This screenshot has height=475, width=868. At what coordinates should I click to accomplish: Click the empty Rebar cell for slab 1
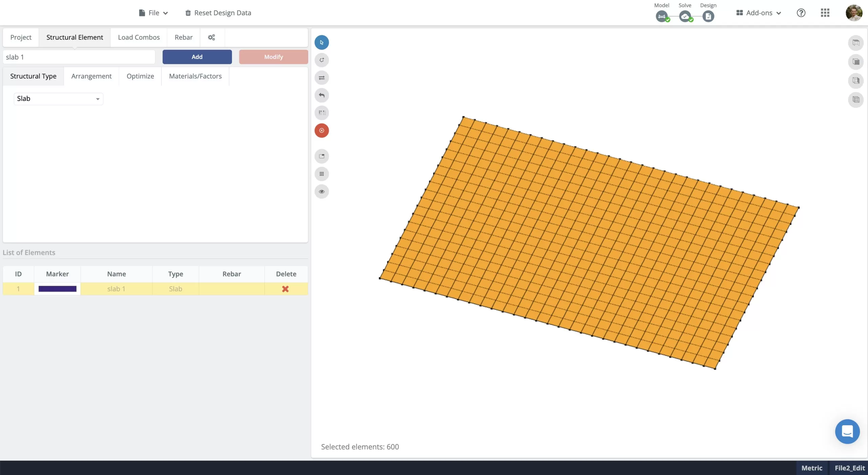pyautogui.click(x=232, y=289)
